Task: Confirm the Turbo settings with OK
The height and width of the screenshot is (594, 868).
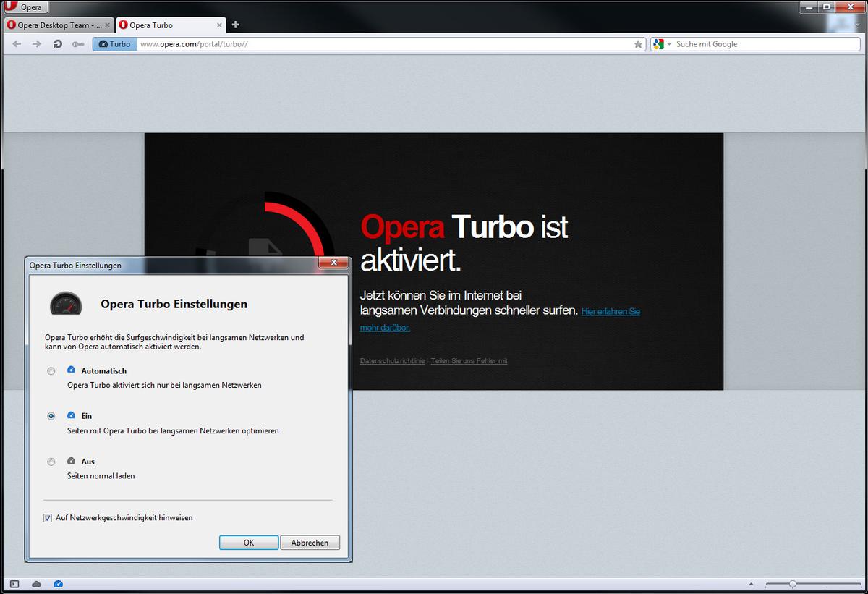Action: (249, 543)
